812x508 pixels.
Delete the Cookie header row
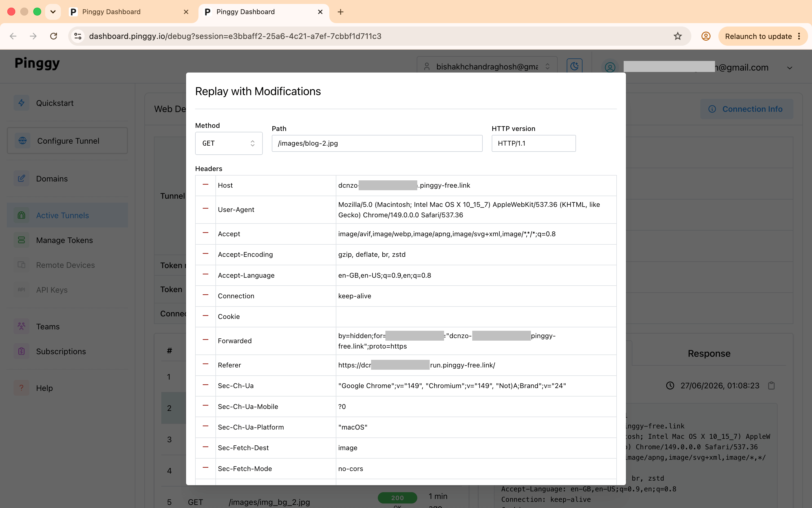(205, 316)
